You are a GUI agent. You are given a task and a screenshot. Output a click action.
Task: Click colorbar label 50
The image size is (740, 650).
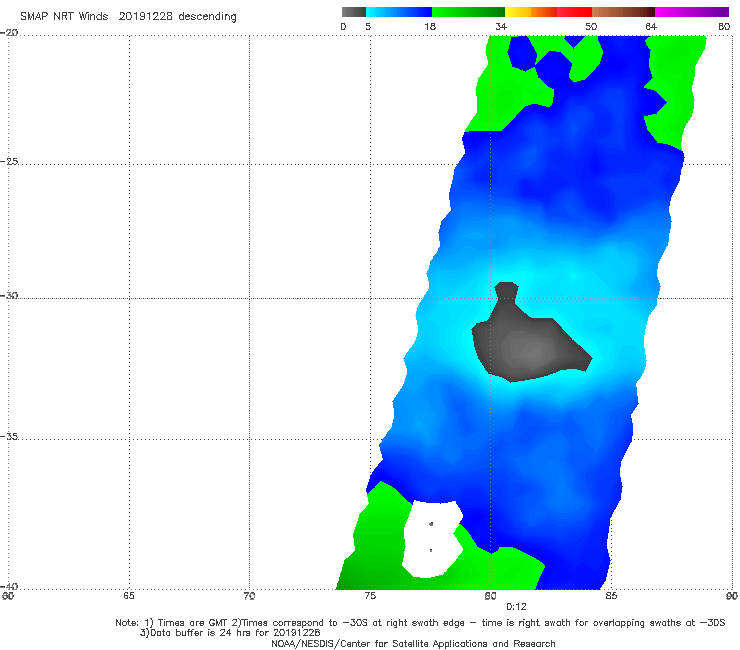click(x=591, y=26)
